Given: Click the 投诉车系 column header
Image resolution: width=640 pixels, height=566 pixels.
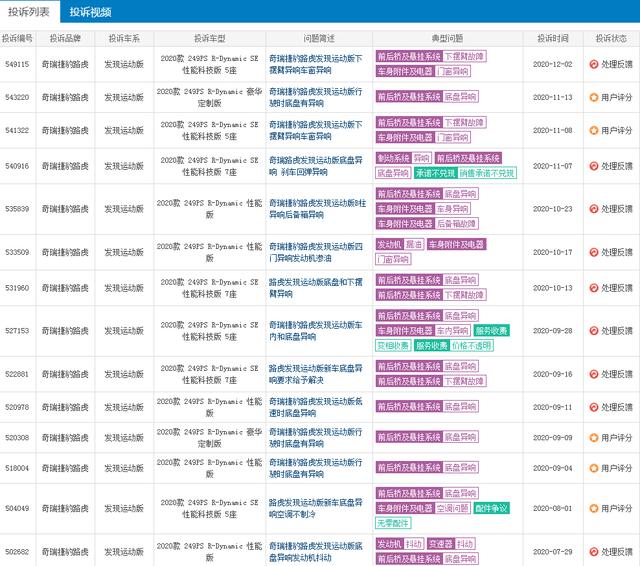Looking at the screenshot, I should click(x=124, y=39).
